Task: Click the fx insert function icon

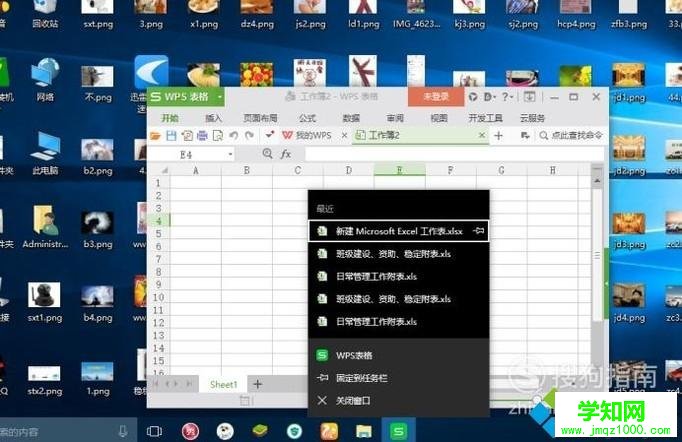Action: (286, 154)
